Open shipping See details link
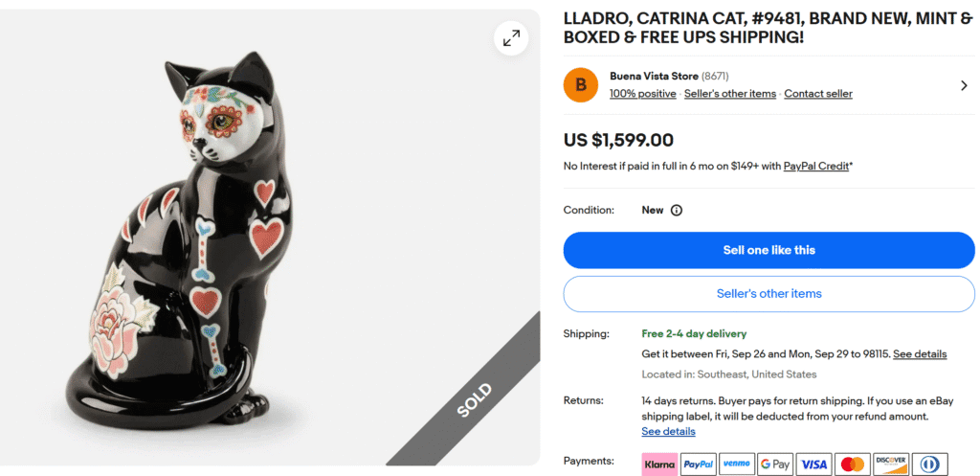The height and width of the screenshot is (476, 980). [x=920, y=354]
